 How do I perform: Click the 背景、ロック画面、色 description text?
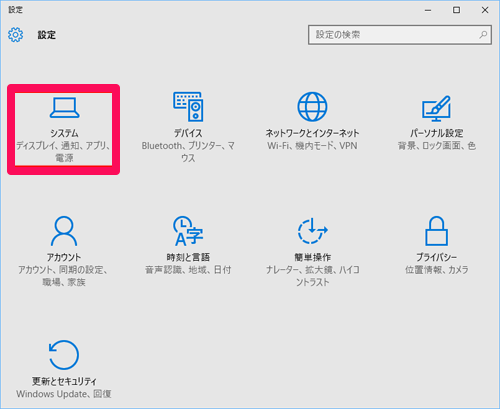coord(436,146)
